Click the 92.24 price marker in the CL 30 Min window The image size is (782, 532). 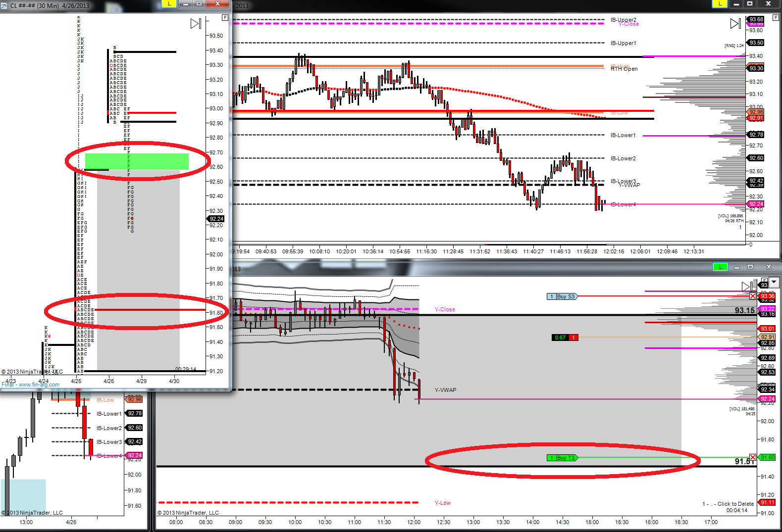pyautogui.click(x=216, y=218)
